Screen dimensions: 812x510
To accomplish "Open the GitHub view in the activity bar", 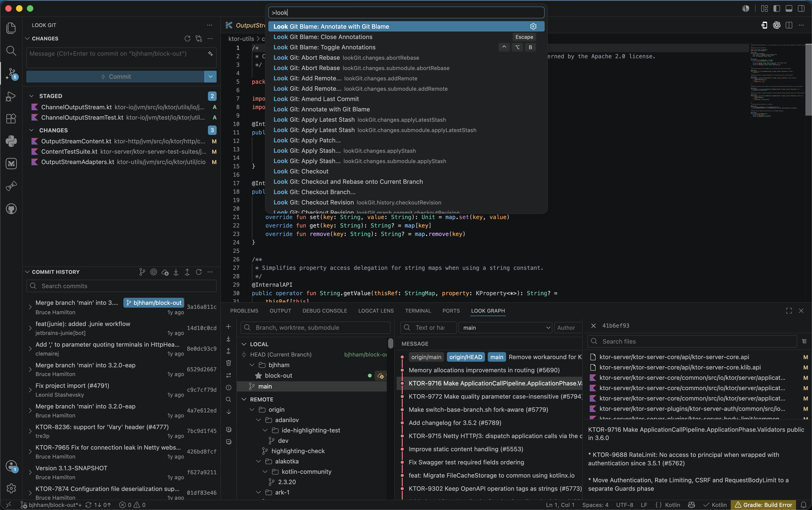I will point(11,209).
